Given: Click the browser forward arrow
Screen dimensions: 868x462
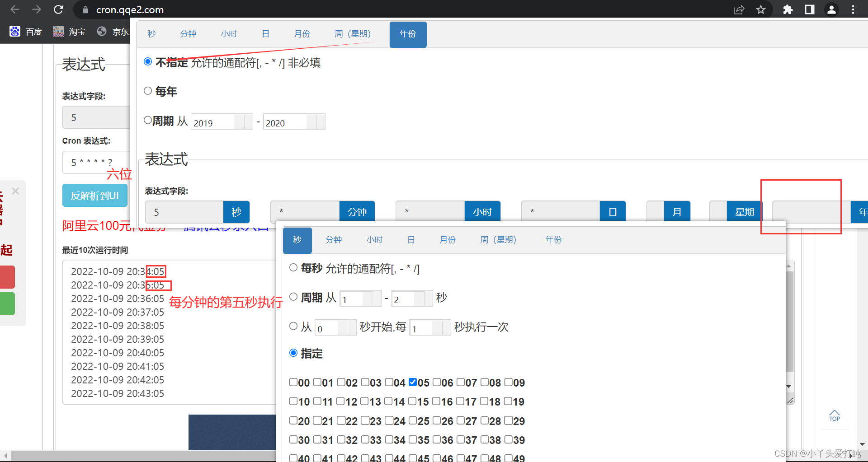Looking at the screenshot, I should tap(37, 9).
